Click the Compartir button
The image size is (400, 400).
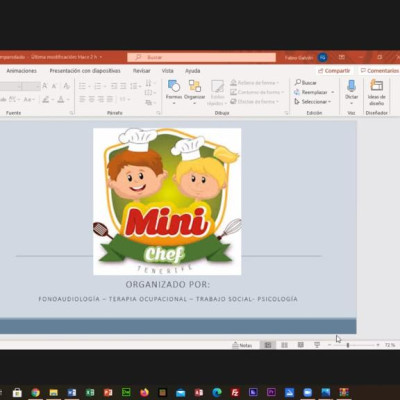334,71
